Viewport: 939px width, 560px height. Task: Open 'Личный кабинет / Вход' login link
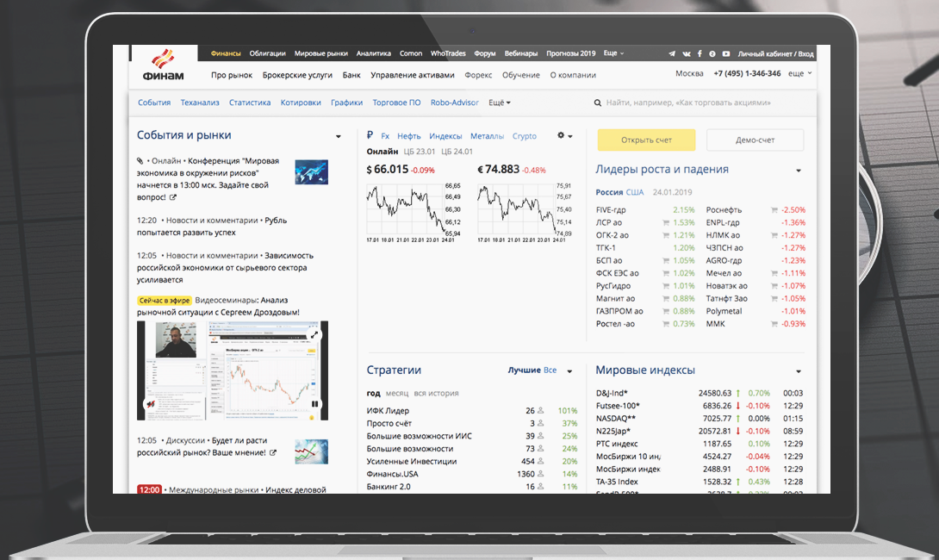(x=775, y=54)
